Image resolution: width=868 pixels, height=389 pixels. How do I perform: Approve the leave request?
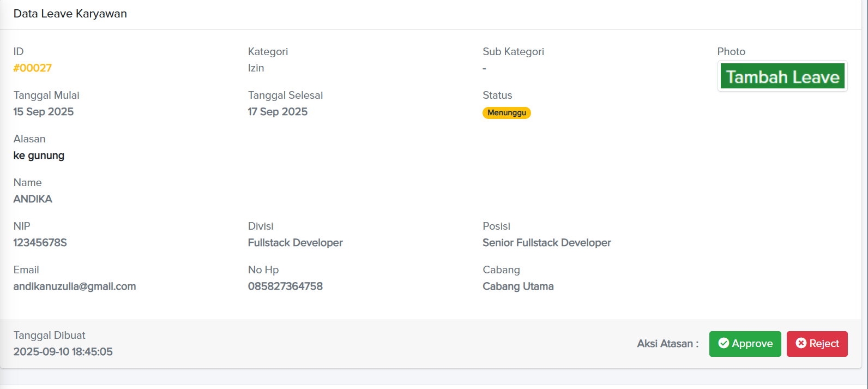(745, 344)
